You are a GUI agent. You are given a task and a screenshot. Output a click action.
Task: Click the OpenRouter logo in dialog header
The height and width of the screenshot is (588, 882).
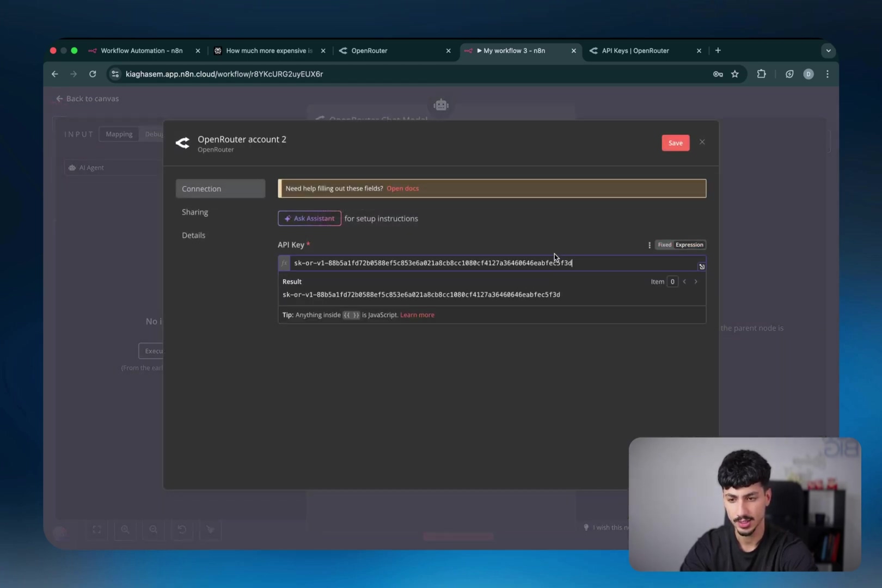point(183,143)
